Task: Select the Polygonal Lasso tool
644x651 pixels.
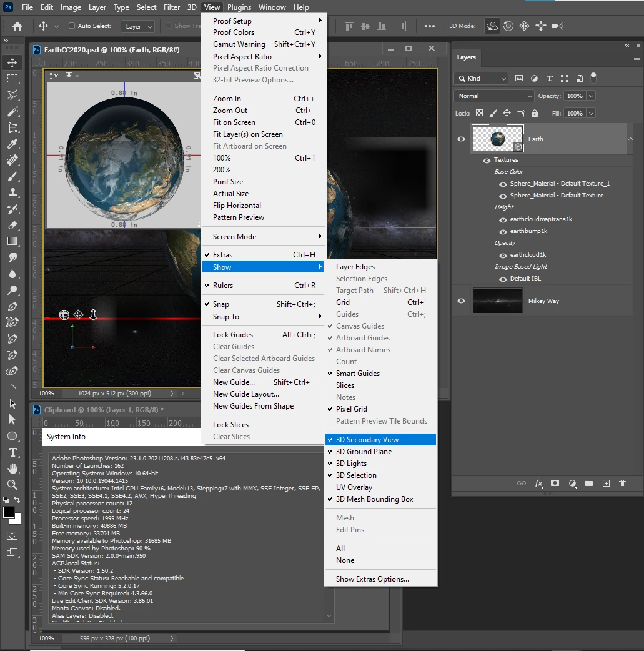Action: (12, 95)
